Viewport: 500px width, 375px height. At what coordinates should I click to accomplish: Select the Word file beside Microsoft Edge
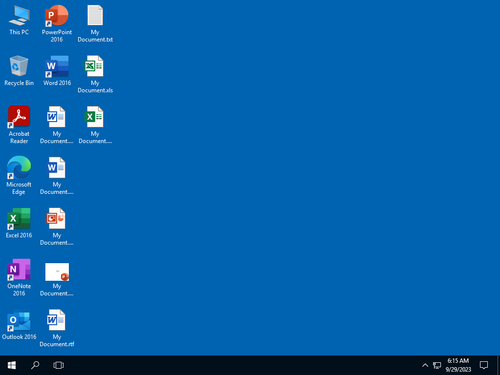[x=57, y=176]
